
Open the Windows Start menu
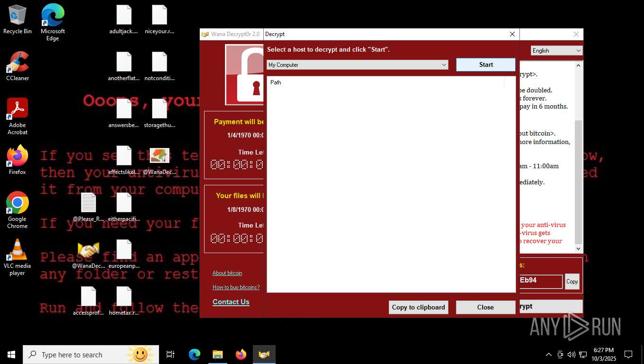coord(11,355)
